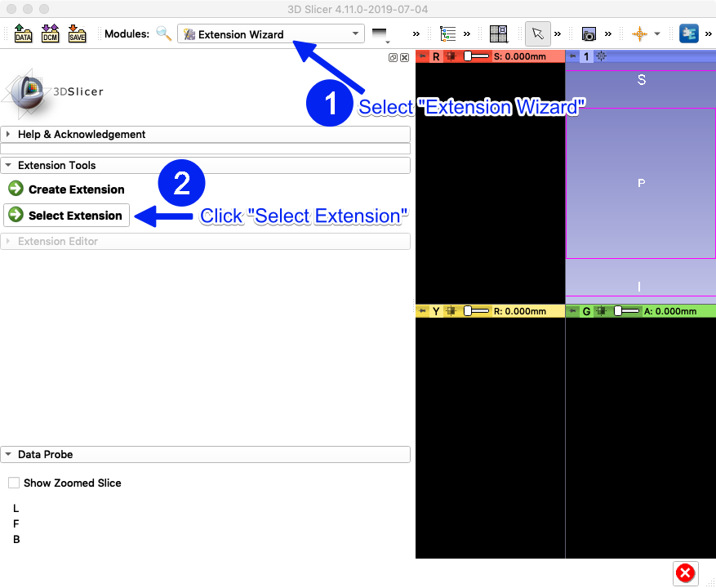Click the screenshot camera icon

coord(589,33)
